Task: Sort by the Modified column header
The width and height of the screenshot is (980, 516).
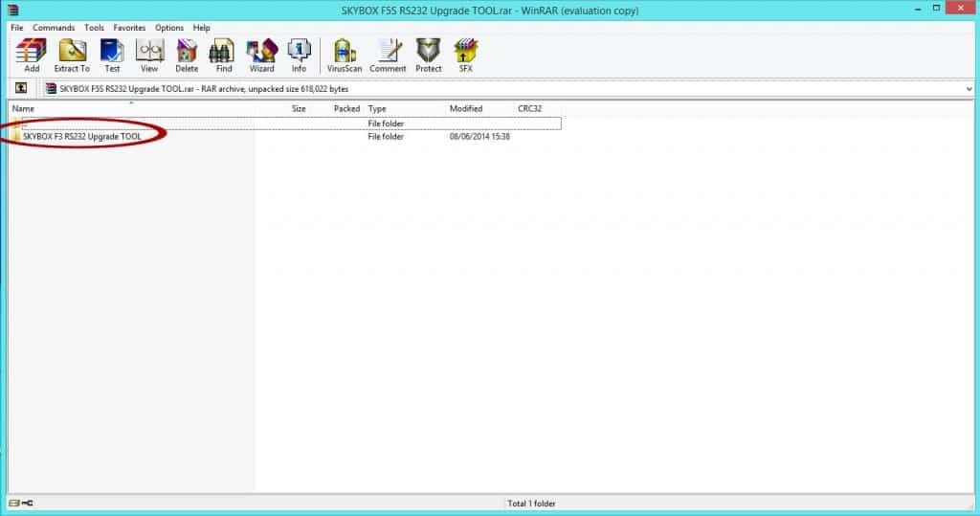Action: pos(466,109)
